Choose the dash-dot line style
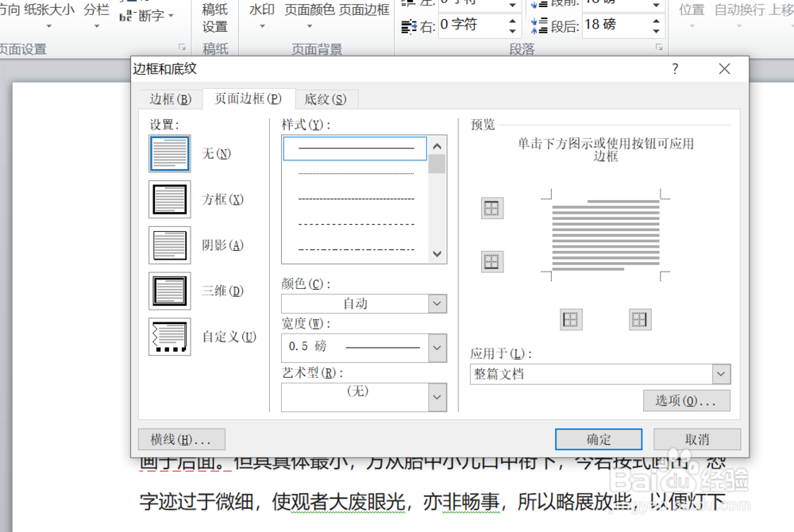 pos(355,249)
